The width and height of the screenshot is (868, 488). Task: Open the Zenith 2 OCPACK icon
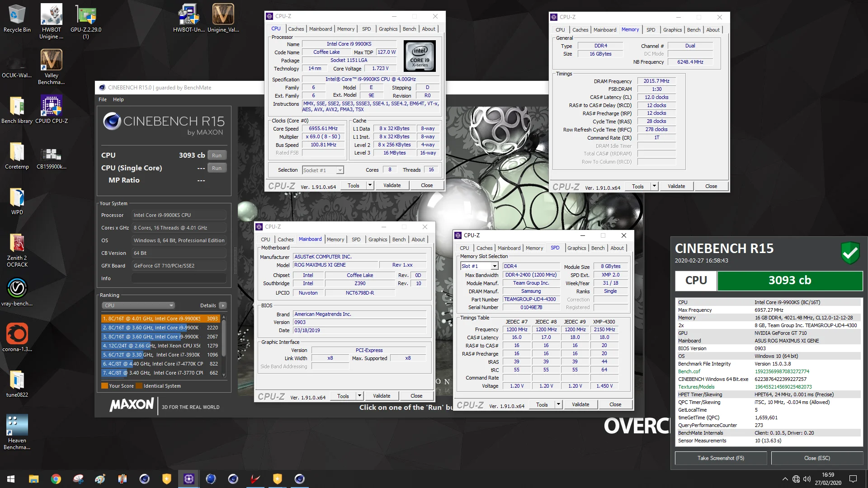pos(17,250)
